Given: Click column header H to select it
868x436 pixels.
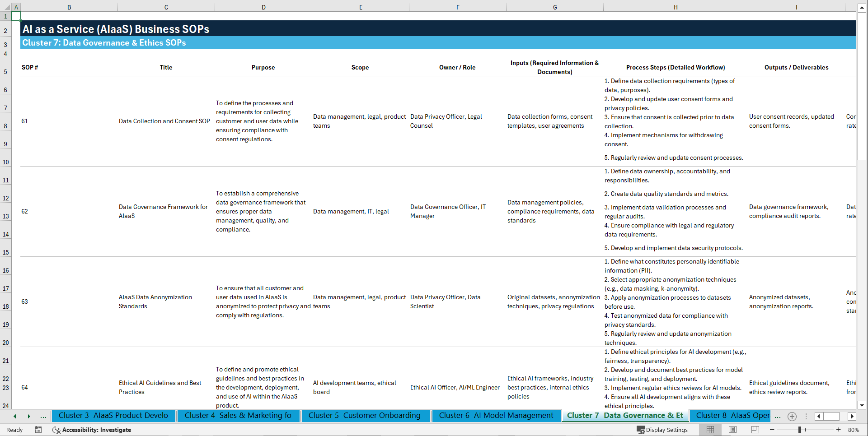Looking at the screenshot, I should [x=675, y=7].
